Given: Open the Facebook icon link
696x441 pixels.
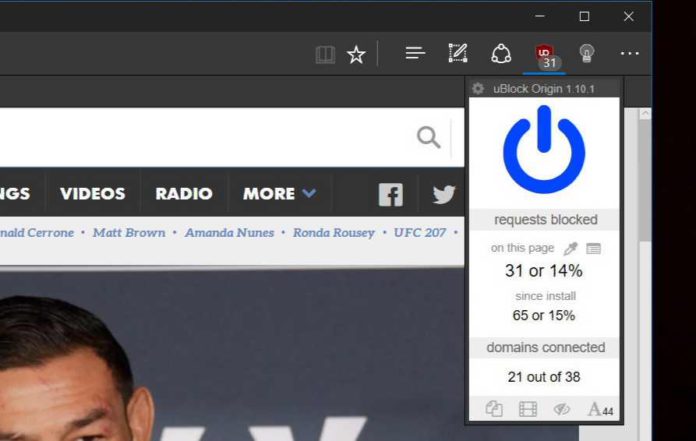Looking at the screenshot, I should coord(391,195).
